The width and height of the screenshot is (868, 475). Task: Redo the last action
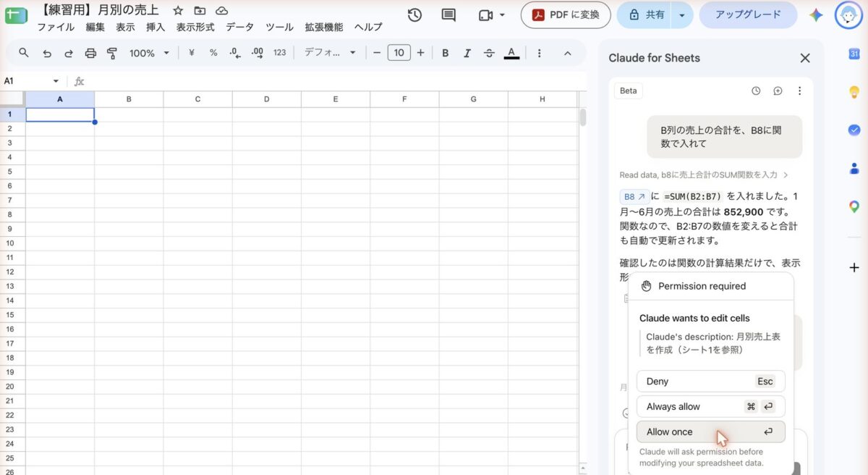[x=69, y=53]
